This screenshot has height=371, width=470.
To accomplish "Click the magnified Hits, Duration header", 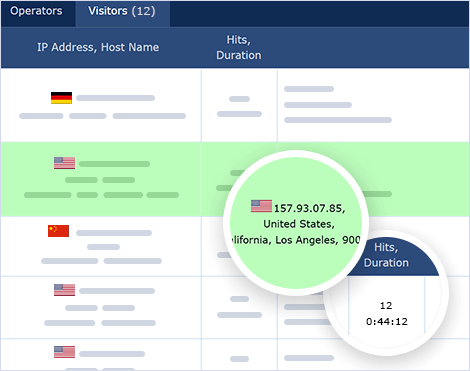I will tap(386, 255).
